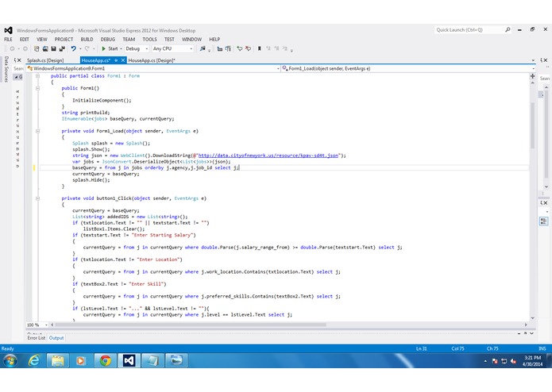
Task: Click the New Project toolbar icon
Action: pyautogui.click(x=37, y=48)
